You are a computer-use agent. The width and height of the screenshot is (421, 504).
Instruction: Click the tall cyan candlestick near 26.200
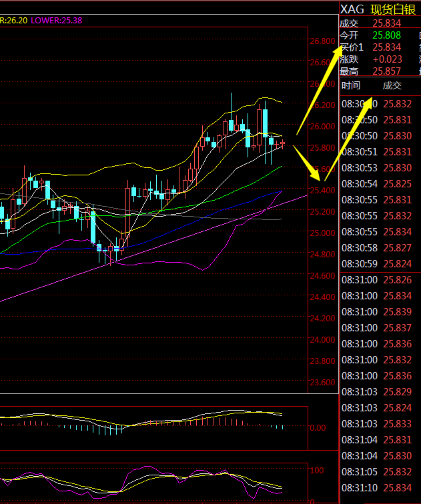click(x=265, y=121)
